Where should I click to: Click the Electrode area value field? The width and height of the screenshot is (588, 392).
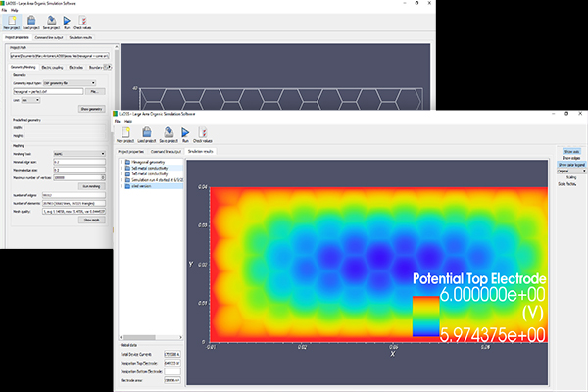[172, 380]
